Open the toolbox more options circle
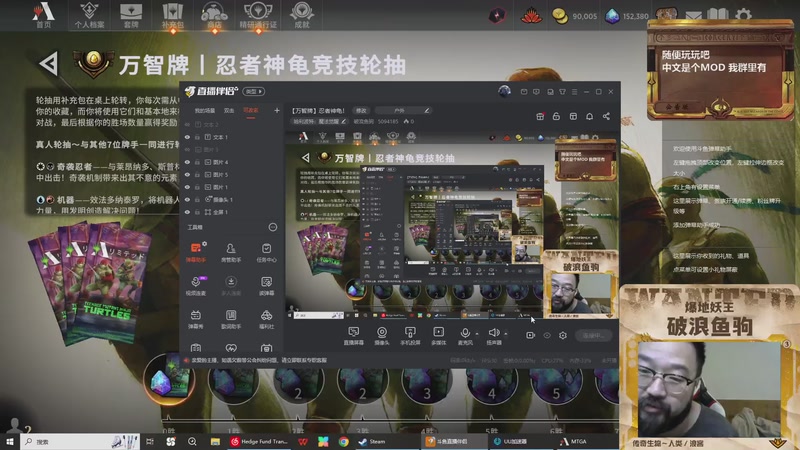 [x=273, y=227]
